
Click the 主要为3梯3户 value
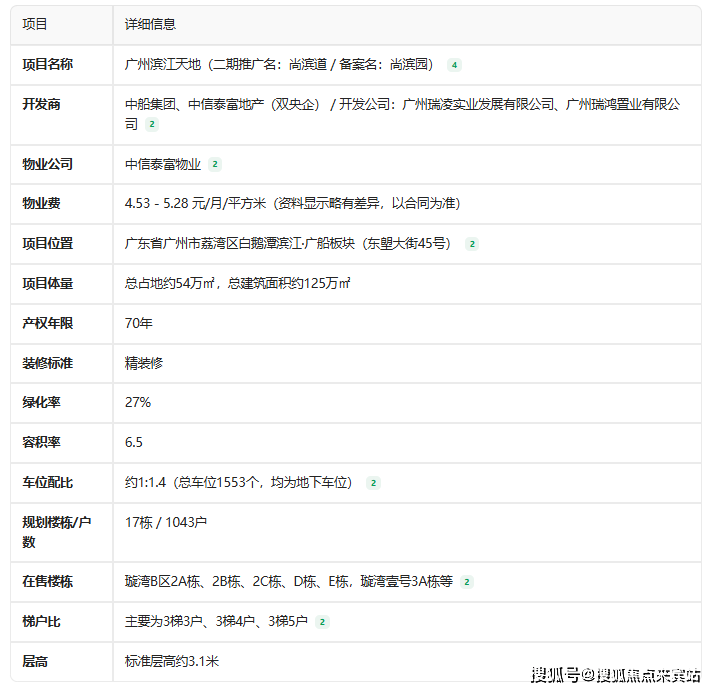pyautogui.click(x=164, y=621)
